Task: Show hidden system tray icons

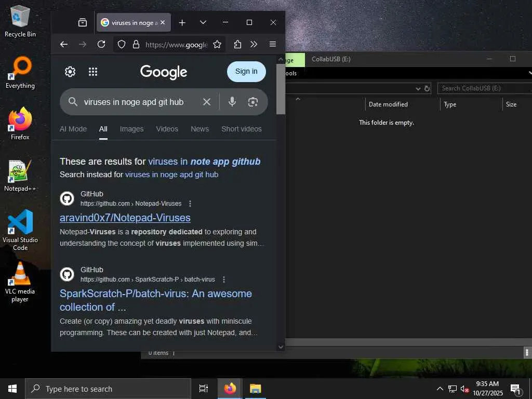Action: click(440, 389)
